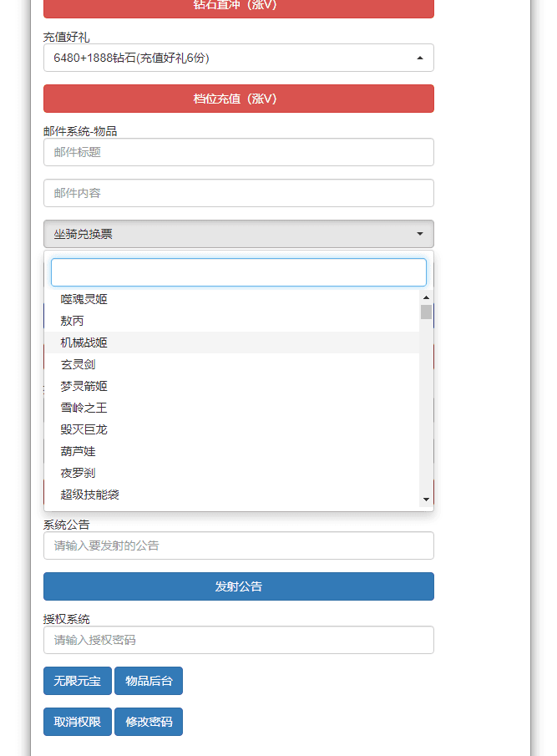Choose 雪岭之王 from the list
This screenshot has width=557, height=756.
pos(84,408)
